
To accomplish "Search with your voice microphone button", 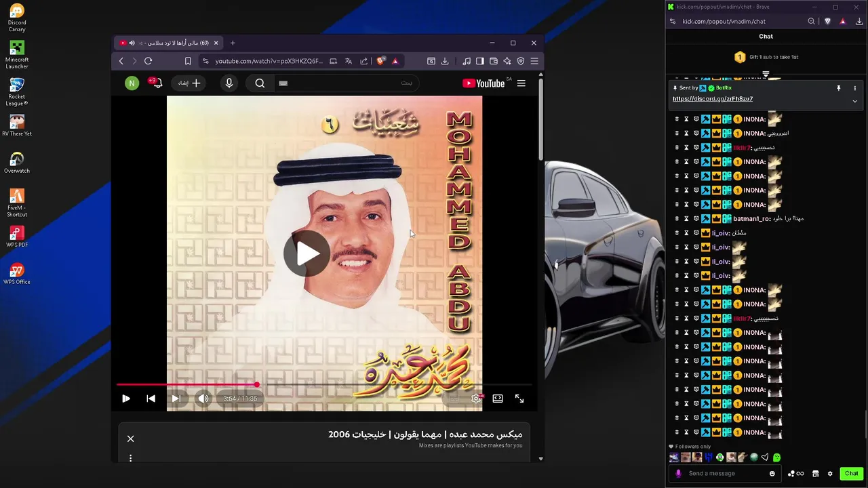I will (x=229, y=83).
